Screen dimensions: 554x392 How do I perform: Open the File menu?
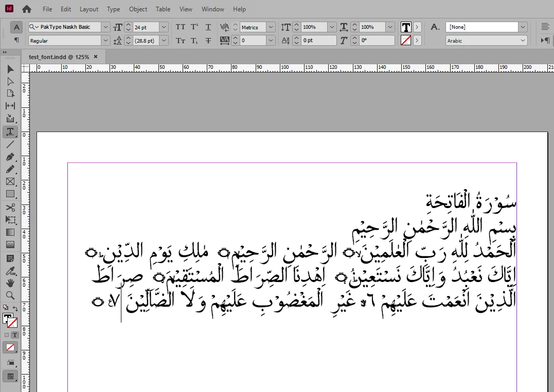pyautogui.click(x=47, y=9)
